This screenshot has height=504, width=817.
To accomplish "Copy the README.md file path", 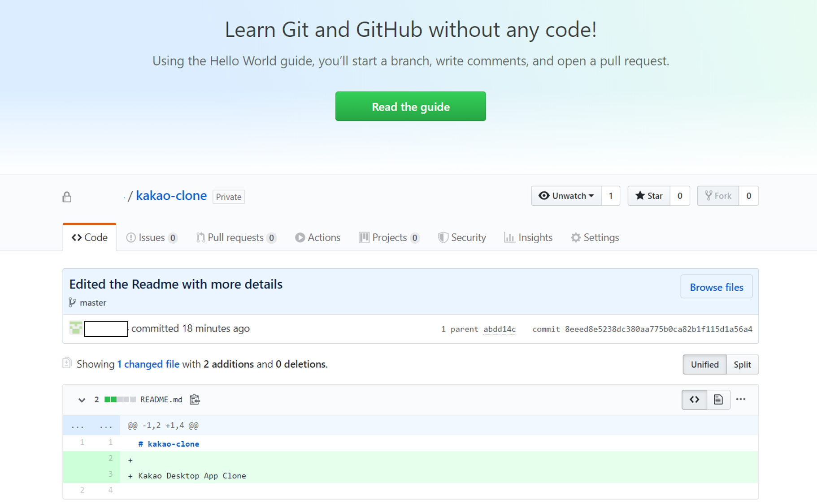I will [x=195, y=399].
